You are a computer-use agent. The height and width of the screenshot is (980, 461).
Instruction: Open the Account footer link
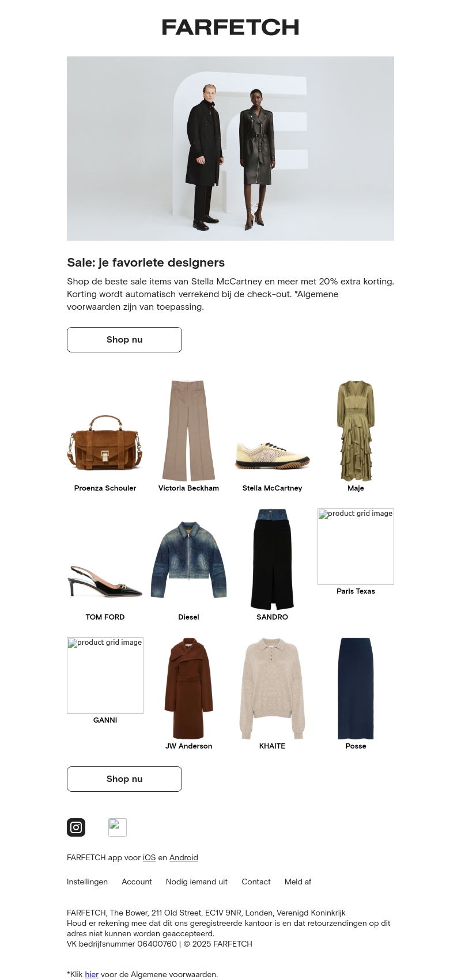coord(137,882)
